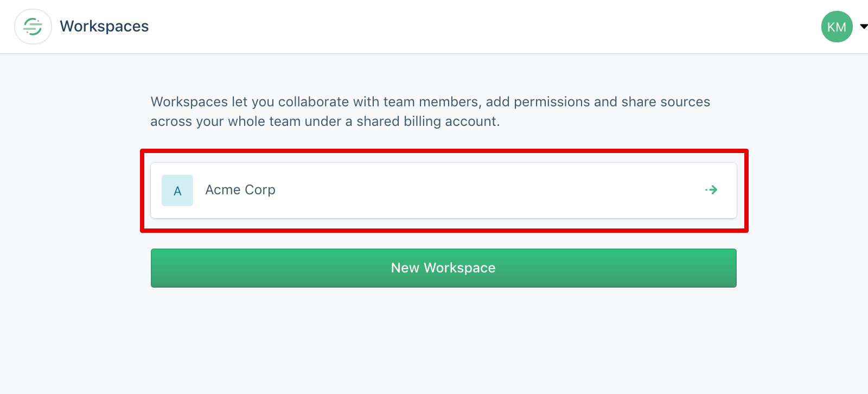
Task: Open the KM user avatar
Action: click(x=837, y=27)
